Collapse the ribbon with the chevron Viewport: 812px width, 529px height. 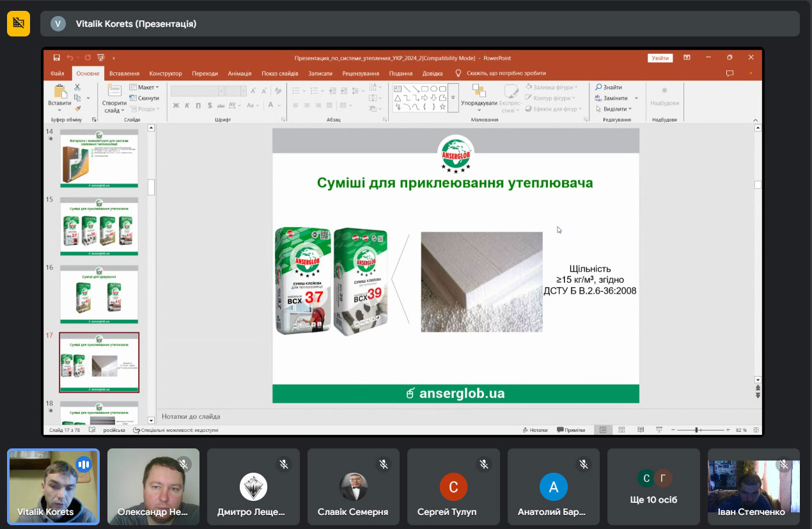point(755,120)
